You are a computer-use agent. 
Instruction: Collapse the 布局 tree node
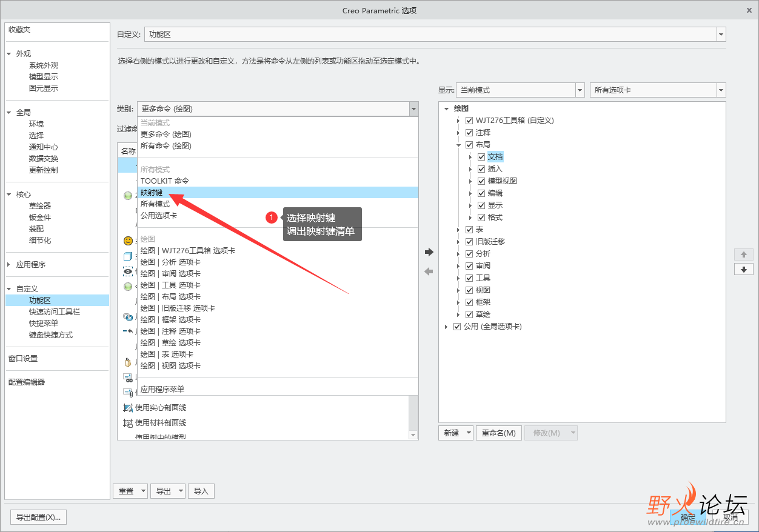coord(459,145)
